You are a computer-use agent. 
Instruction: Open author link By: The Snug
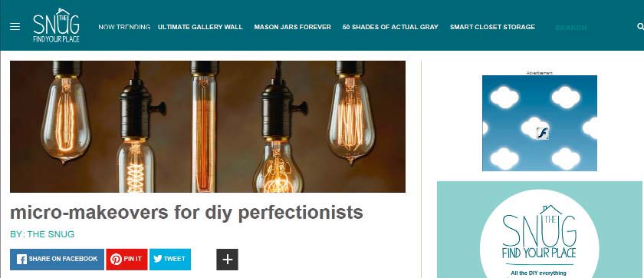[x=42, y=234]
